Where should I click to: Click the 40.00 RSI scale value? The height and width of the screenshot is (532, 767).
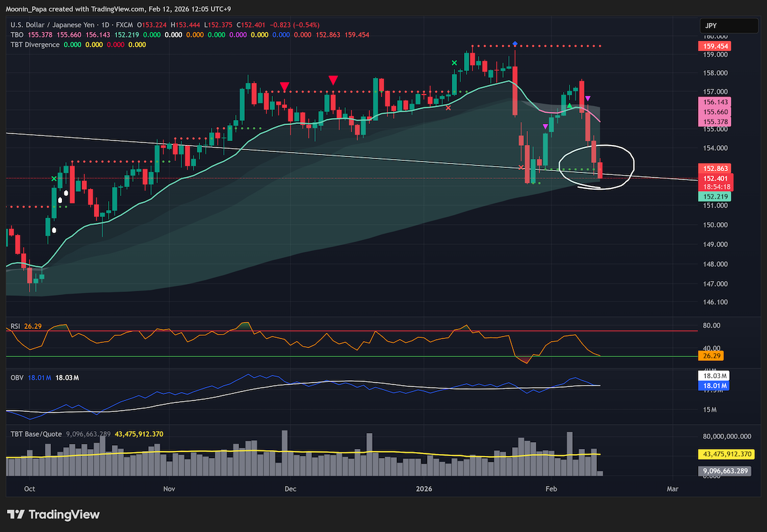point(711,349)
